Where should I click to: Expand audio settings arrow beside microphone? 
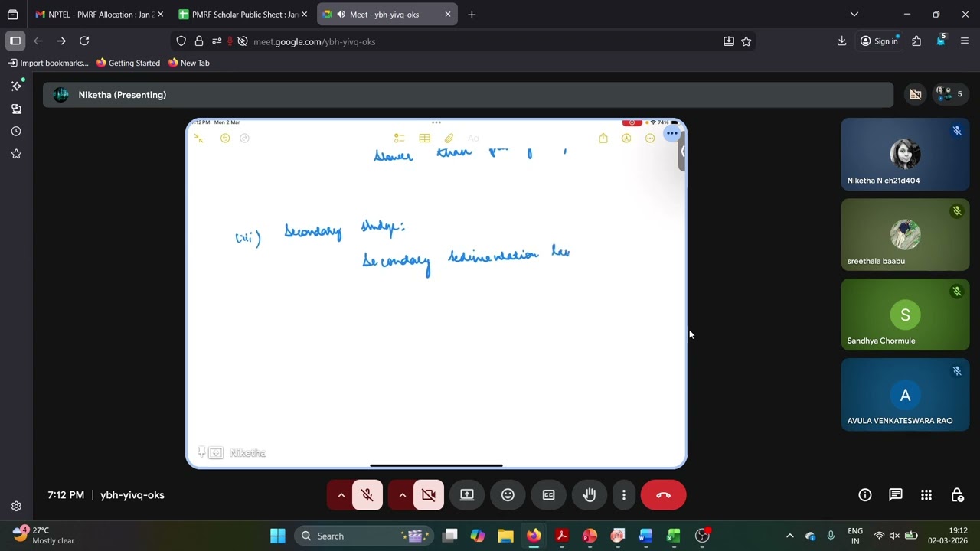[341, 495]
